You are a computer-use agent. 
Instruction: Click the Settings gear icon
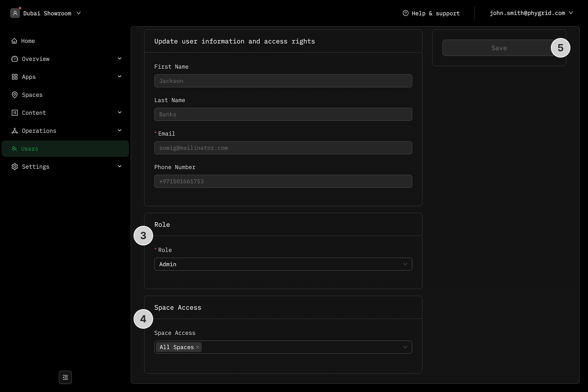pos(15,167)
